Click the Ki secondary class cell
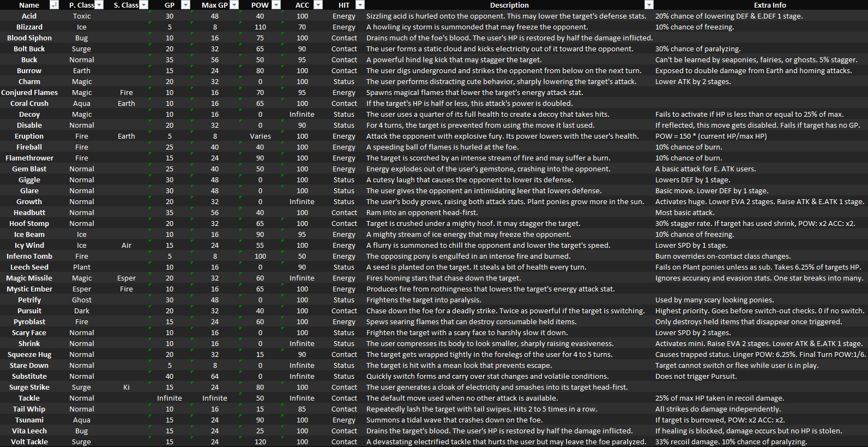Viewport: 868px width, 447px height. (x=126, y=387)
